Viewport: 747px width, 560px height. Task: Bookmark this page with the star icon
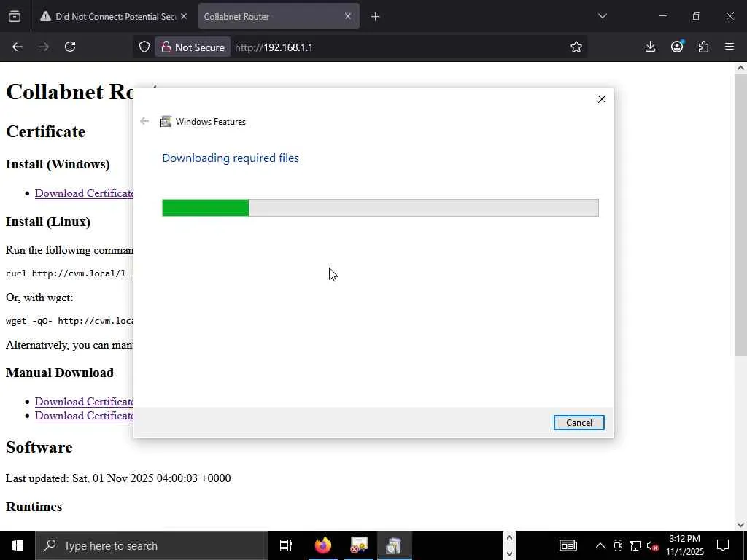tap(576, 47)
